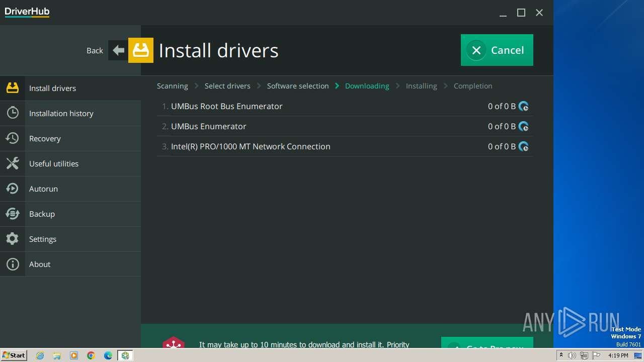Open the Useful utilities tools icon
Screen dimensions: 644x362
tap(13, 163)
